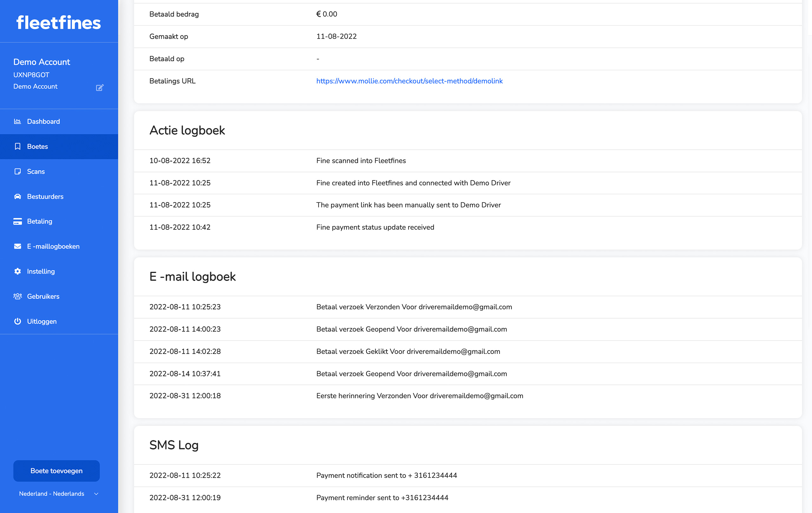The height and width of the screenshot is (513, 812).
Task: Go to the Bestuurders section
Action: pyautogui.click(x=59, y=197)
